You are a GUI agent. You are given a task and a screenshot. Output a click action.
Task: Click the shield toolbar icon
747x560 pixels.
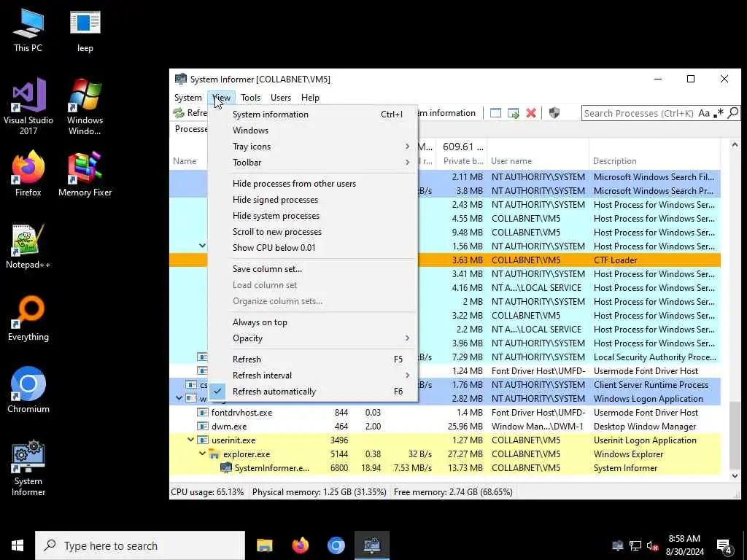(x=554, y=113)
